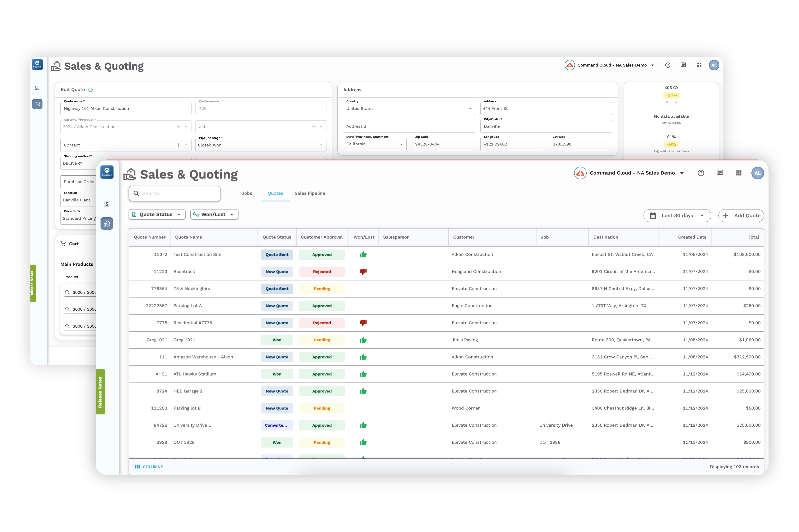
Task: Click the AL user avatar in front window
Action: [x=757, y=173]
